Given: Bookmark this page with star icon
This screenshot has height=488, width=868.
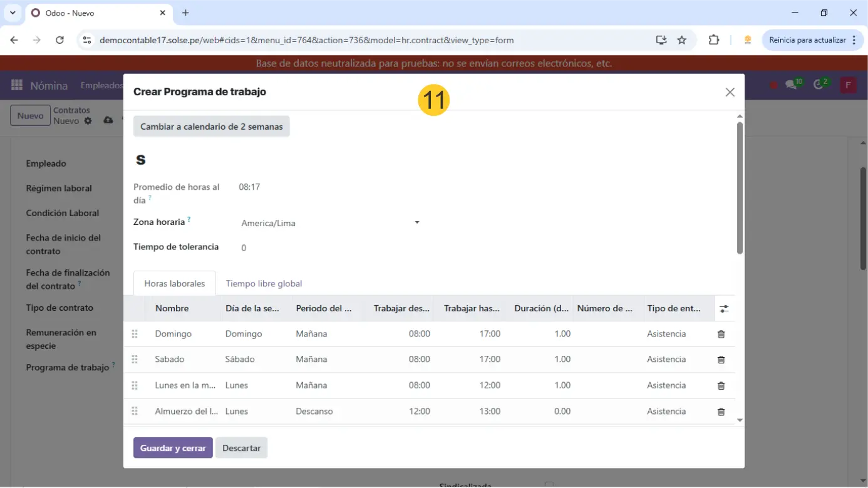Looking at the screenshot, I should click(x=682, y=40).
